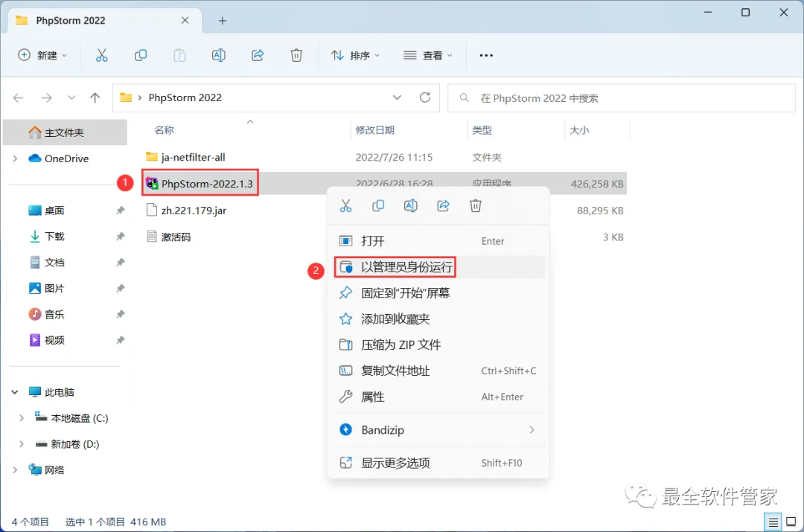
Task: Sort by the 名称 column header
Action: pos(164,130)
